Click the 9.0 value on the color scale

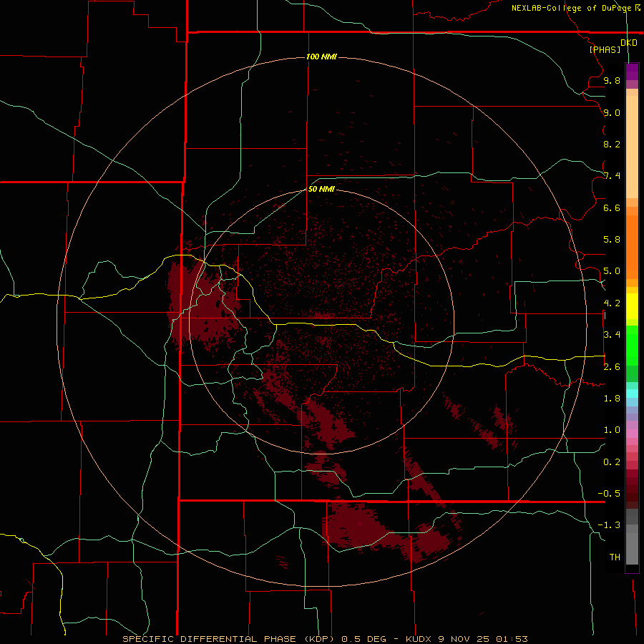[612, 112]
